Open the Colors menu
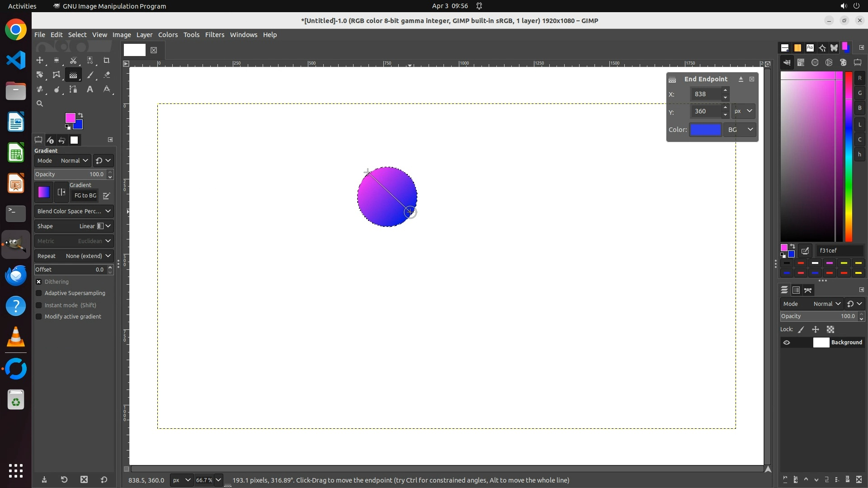 (168, 35)
